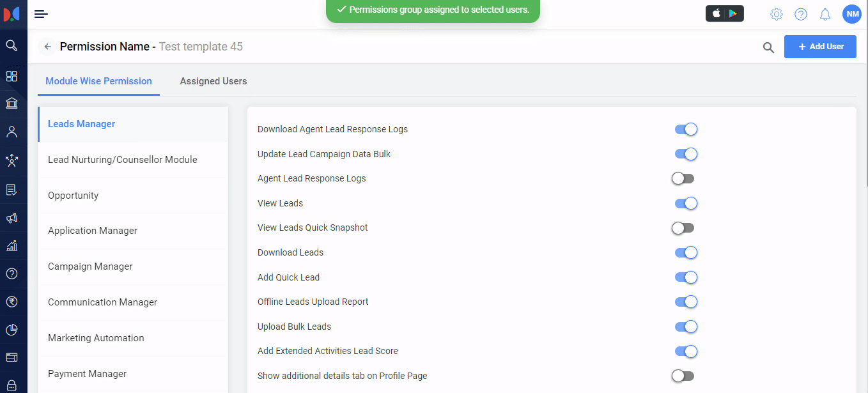The image size is (868, 393).
Task: Open the forms document icon in the sidebar
Action: [13, 189]
